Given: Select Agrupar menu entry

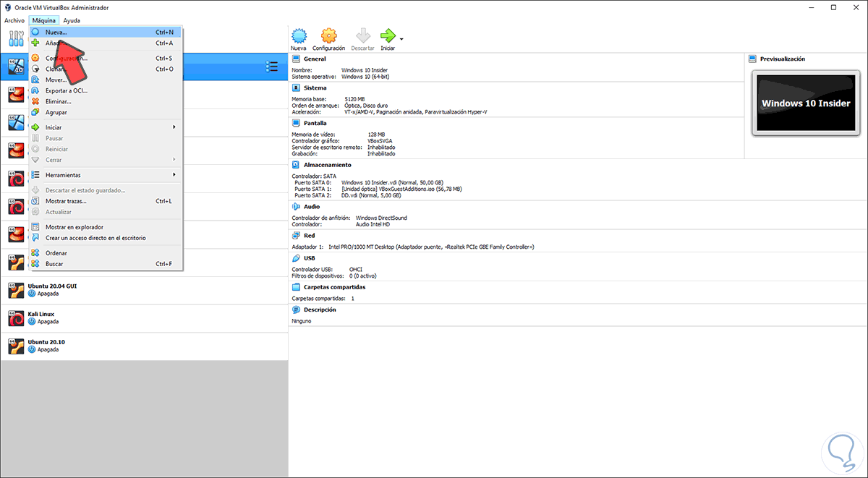Looking at the screenshot, I should (106, 112).
